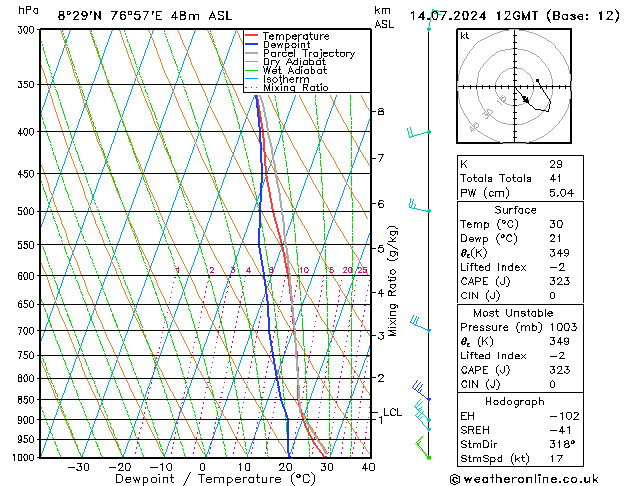629x486 pixels.
Task: Select the 'Dewpoint' legend label
Action: [286, 45]
